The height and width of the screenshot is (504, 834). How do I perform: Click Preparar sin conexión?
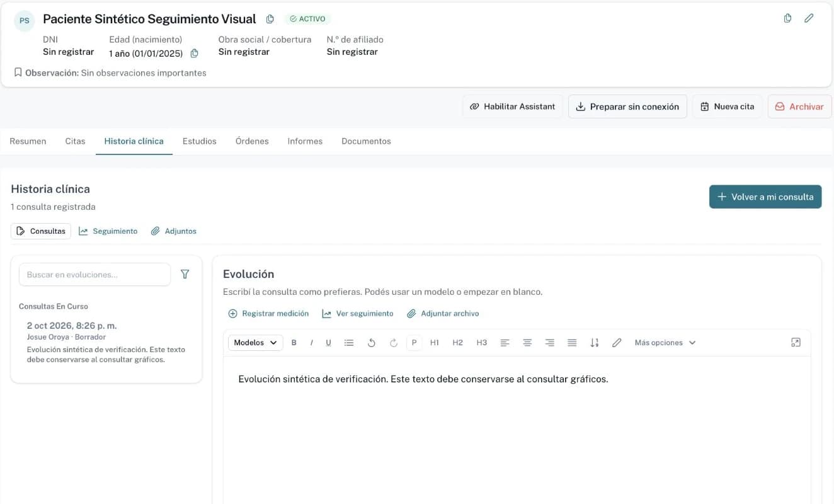(x=627, y=106)
